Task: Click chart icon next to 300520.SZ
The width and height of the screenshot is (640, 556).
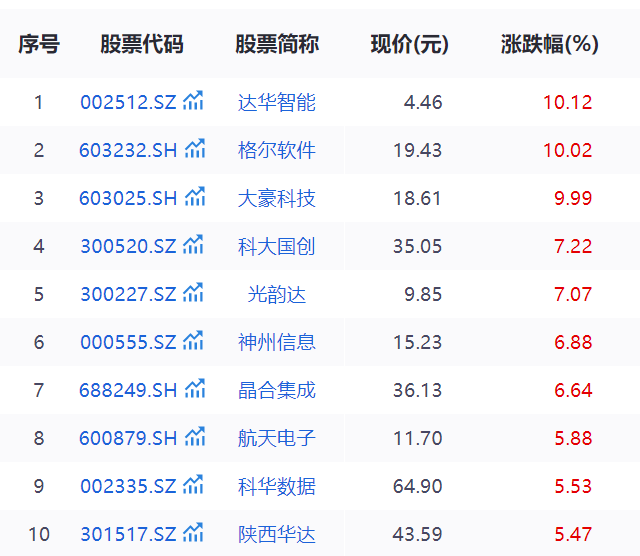Action: coord(194,245)
